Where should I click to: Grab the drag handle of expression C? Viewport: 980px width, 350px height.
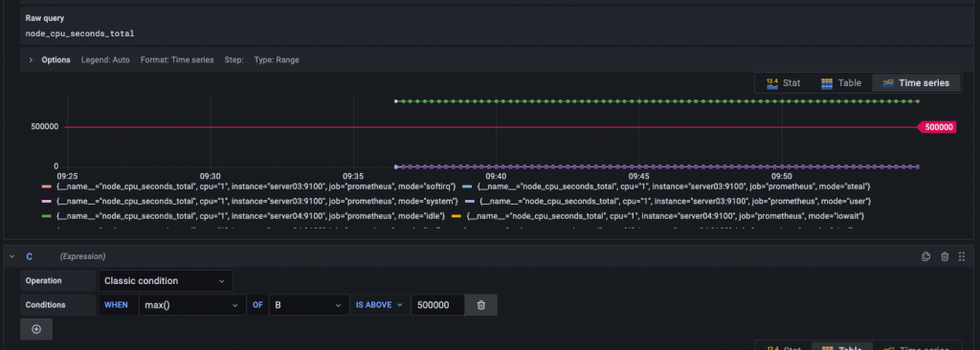click(x=962, y=256)
